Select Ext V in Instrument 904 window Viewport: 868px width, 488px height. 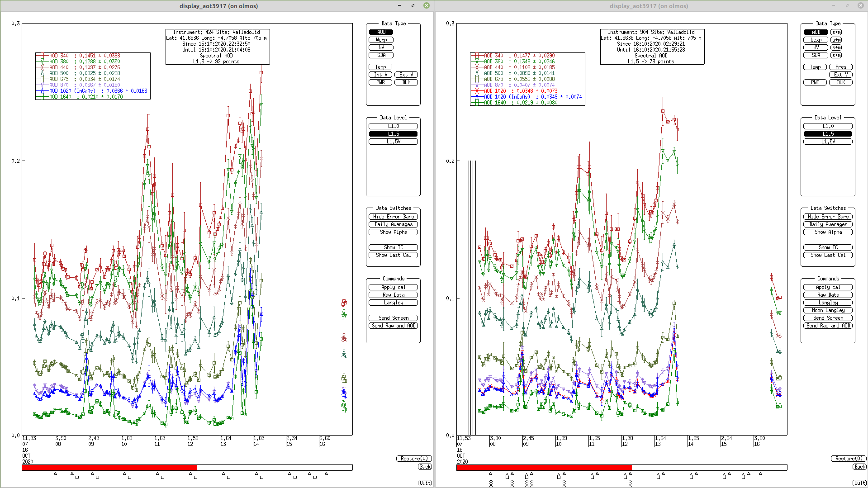841,75
